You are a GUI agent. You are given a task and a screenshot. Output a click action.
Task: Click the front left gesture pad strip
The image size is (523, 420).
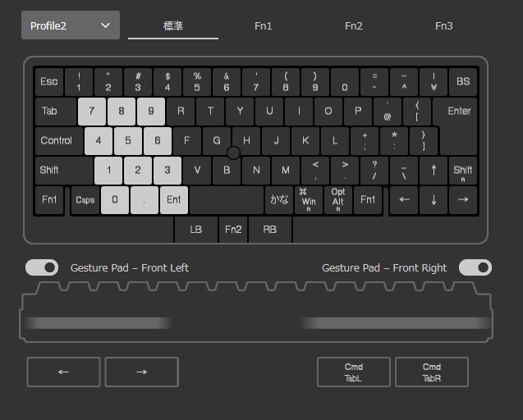point(98,323)
